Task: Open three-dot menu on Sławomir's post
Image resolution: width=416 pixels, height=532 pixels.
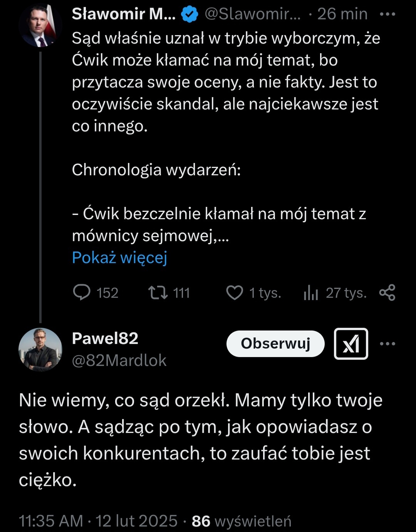Action: (387, 15)
